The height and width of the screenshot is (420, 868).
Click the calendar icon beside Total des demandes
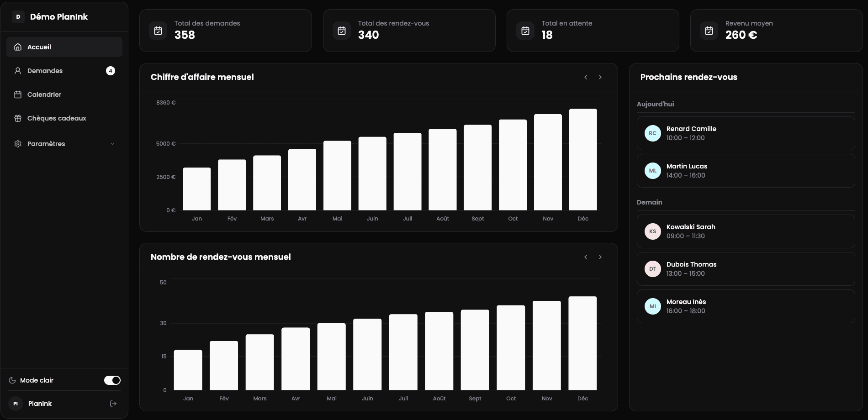coord(158,31)
